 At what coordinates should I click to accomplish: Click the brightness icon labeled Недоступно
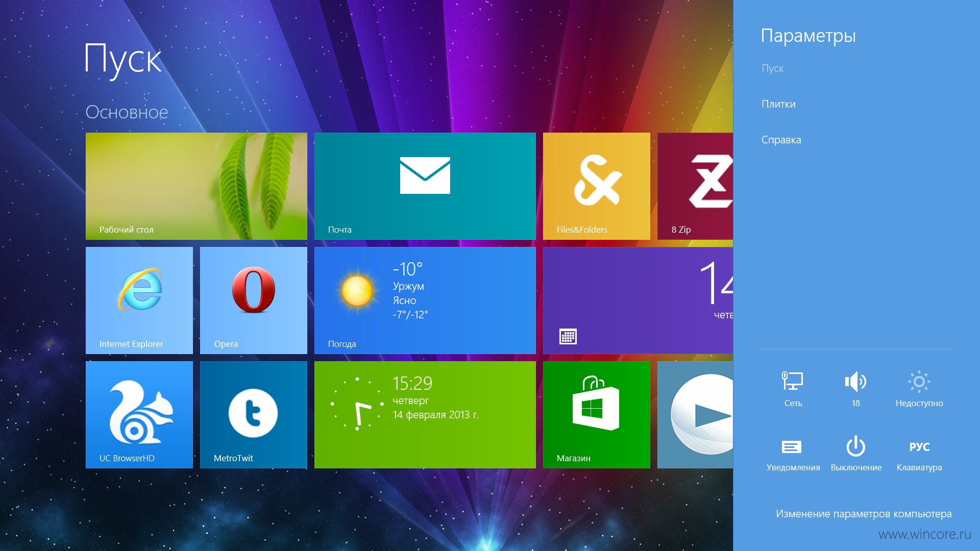pos(919,389)
